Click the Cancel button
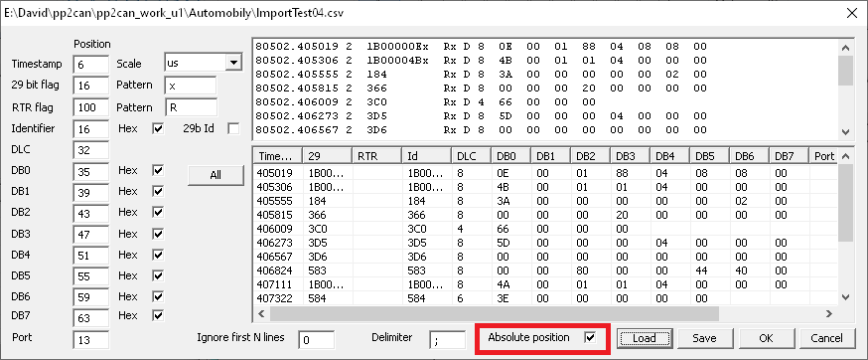 tap(826, 338)
